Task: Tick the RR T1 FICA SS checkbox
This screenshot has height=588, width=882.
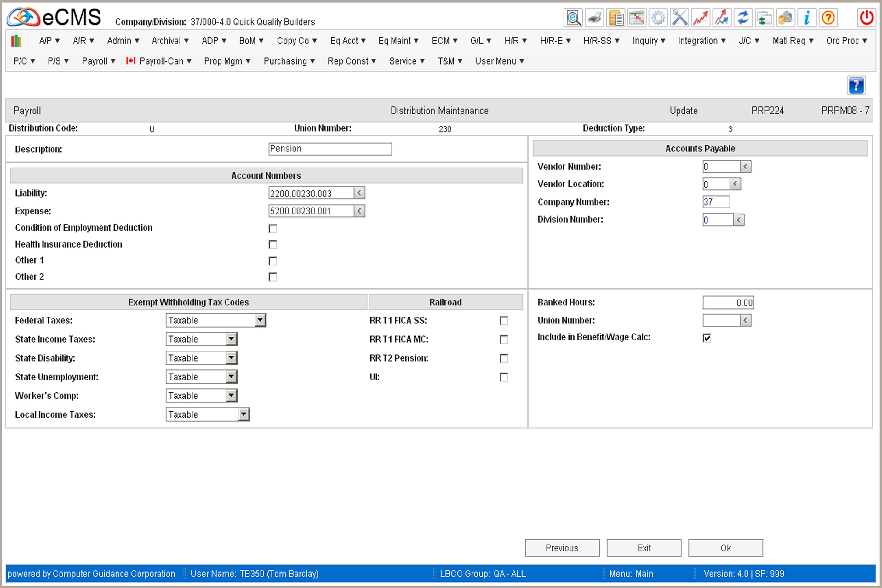Action: pos(504,321)
